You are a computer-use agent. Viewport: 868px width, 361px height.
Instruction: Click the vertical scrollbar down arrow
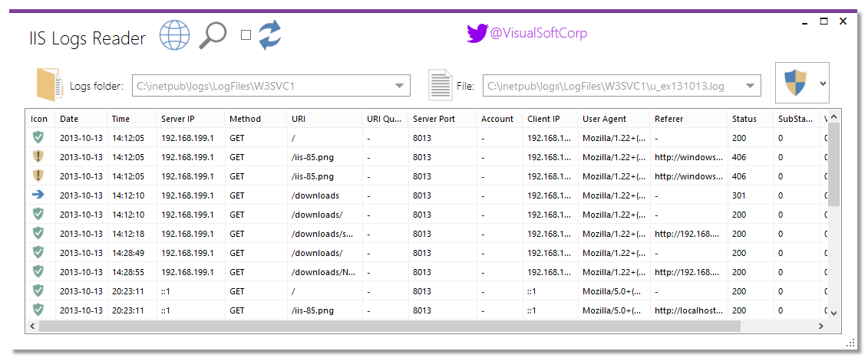click(x=833, y=313)
